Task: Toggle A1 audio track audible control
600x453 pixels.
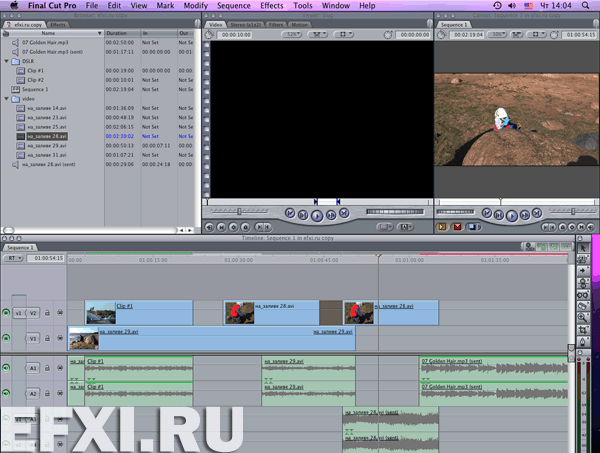Action: pos(5,367)
